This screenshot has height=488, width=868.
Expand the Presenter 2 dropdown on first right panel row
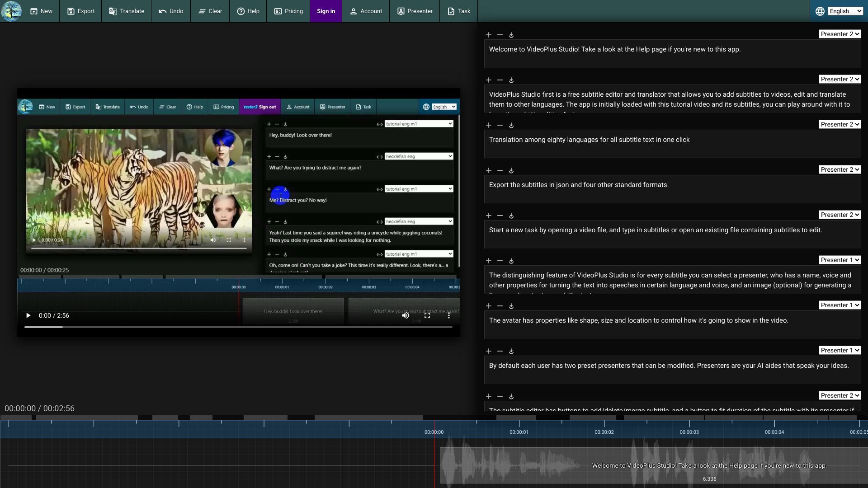(840, 33)
